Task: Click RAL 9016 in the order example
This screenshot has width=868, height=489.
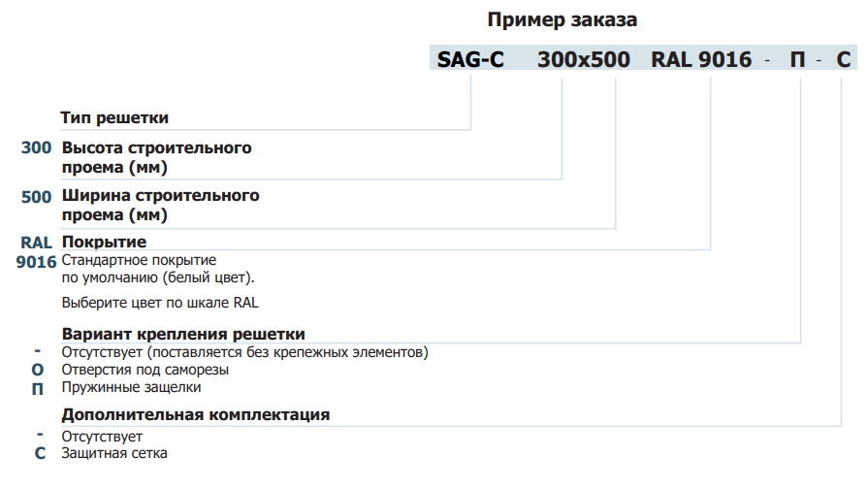Action: pos(701,60)
